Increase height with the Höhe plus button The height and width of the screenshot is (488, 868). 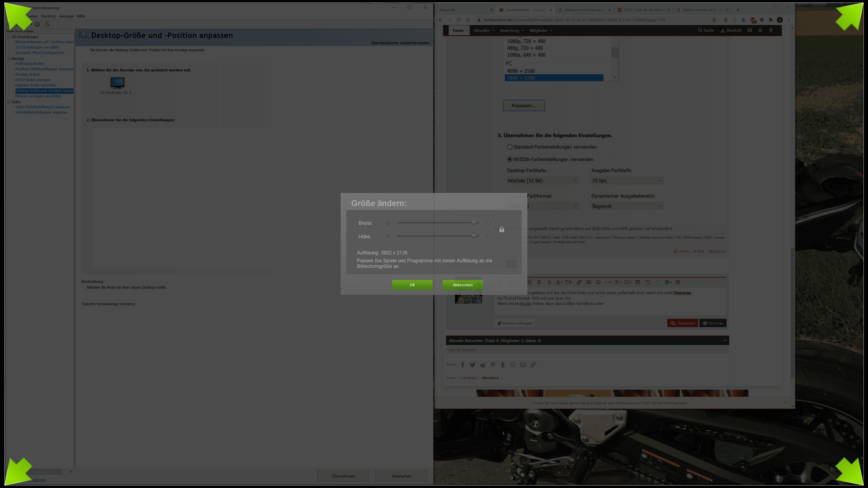488,236
